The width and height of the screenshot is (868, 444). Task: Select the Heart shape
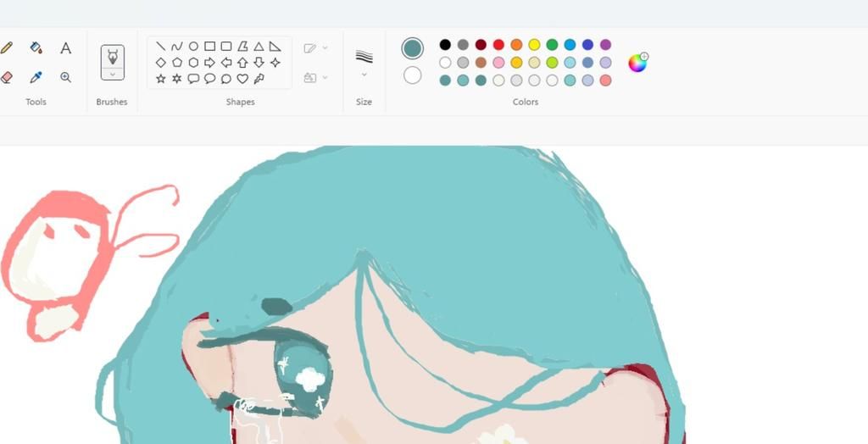click(242, 79)
